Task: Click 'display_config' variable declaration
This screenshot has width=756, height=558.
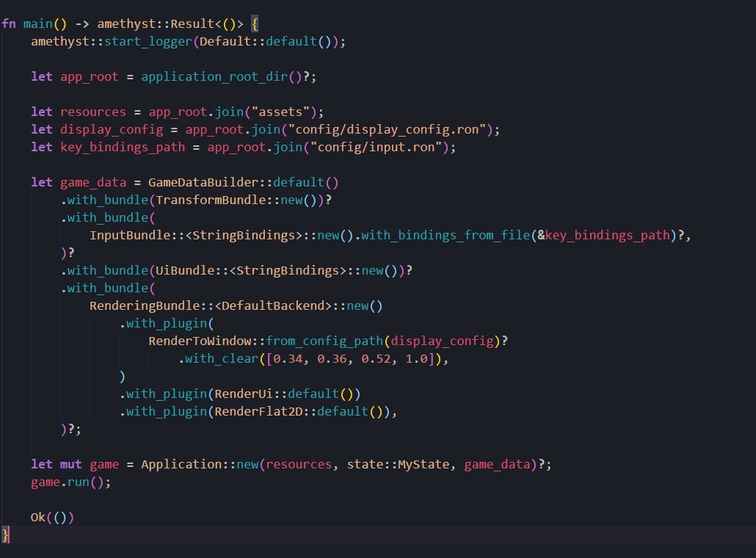Action: pos(112,130)
